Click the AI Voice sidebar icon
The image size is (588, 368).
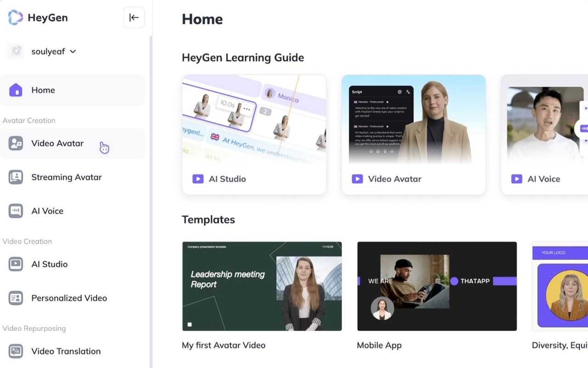pyautogui.click(x=16, y=211)
